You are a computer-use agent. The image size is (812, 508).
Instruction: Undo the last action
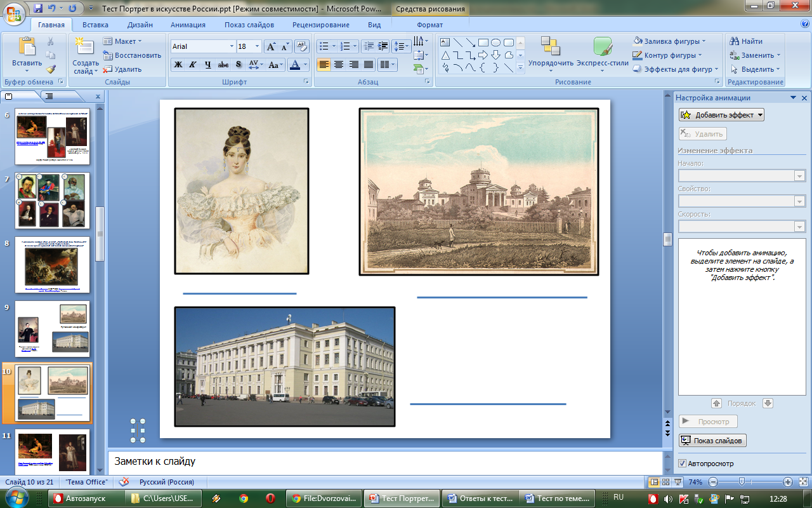53,9
